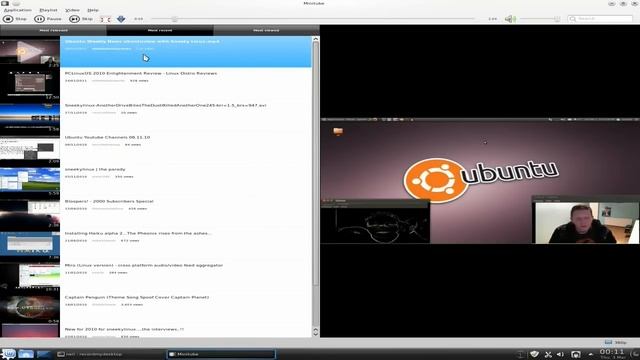Click the playlist vertical scrollbar handle
This screenshot has width=640, height=360.
(315, 163)
